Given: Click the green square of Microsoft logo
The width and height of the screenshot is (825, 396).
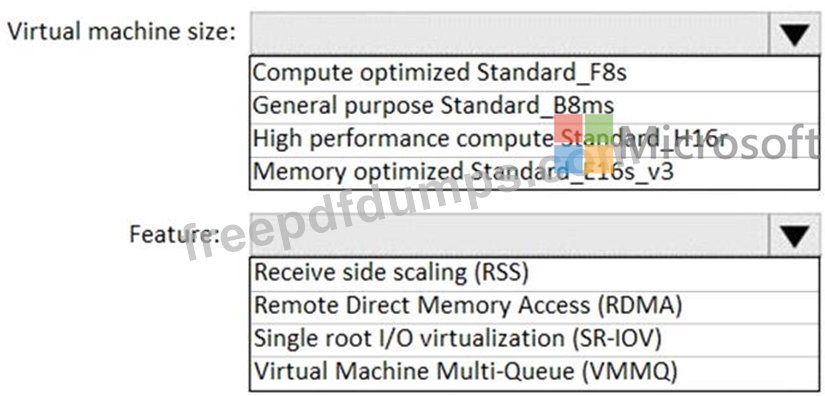Looking at the screenshot, I should point(599,128).
